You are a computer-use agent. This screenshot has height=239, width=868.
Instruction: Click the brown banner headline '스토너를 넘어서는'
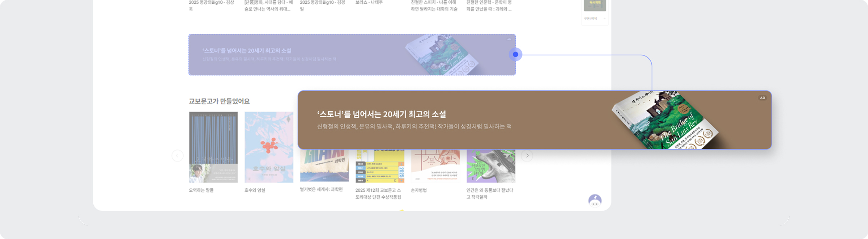[382, 114]
